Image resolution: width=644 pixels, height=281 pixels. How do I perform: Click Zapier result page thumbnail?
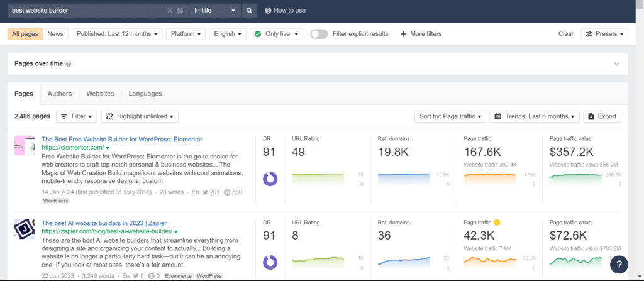pyautogui.click(x=25, y=229)
